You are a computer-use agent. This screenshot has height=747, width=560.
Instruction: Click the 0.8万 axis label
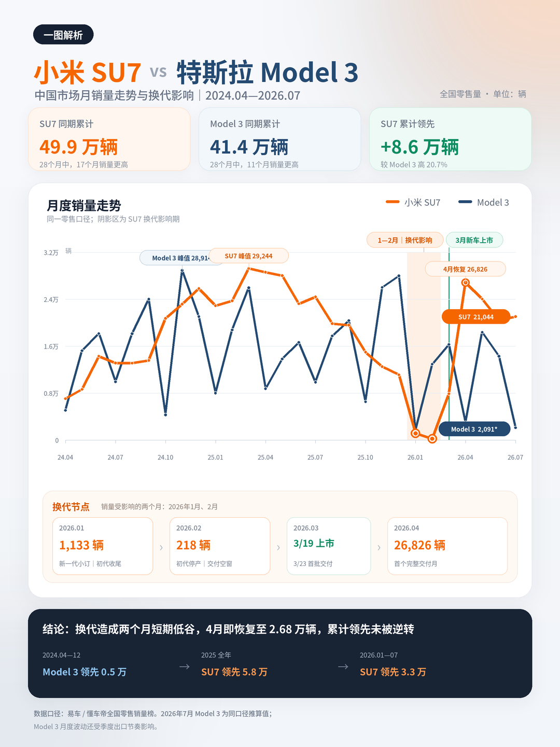pos(51,394)
